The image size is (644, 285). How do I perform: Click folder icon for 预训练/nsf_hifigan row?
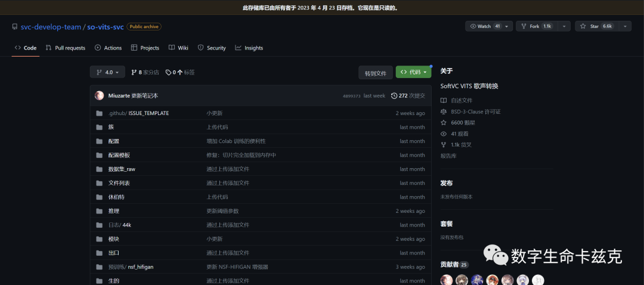99,267
